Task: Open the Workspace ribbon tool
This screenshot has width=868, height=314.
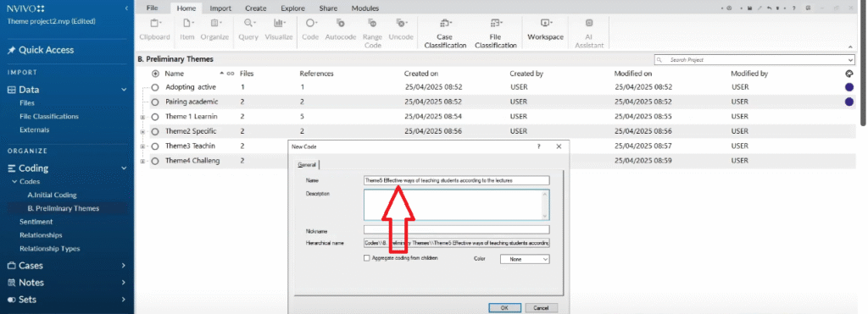Action: [x=545, y=30]
